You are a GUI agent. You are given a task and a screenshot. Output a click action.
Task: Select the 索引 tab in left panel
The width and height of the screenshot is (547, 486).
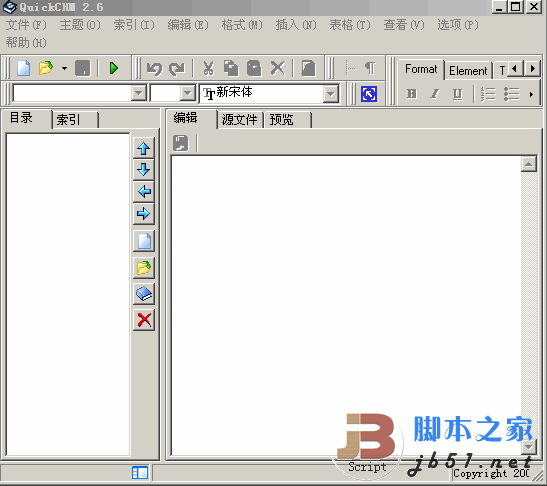(75, 120)
